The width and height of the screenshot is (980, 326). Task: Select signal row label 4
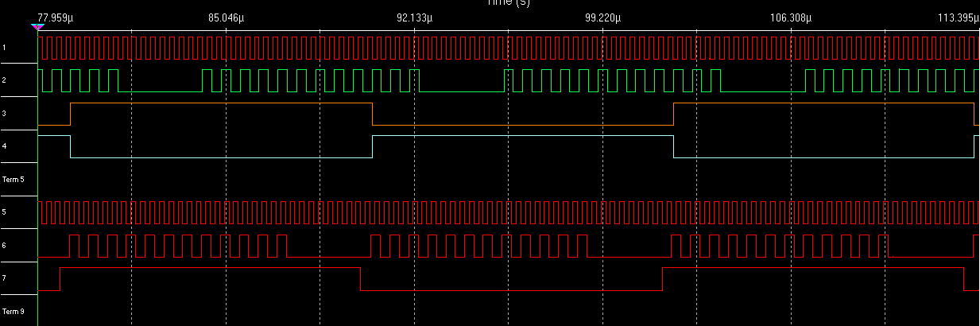click(x=4, y=146)
